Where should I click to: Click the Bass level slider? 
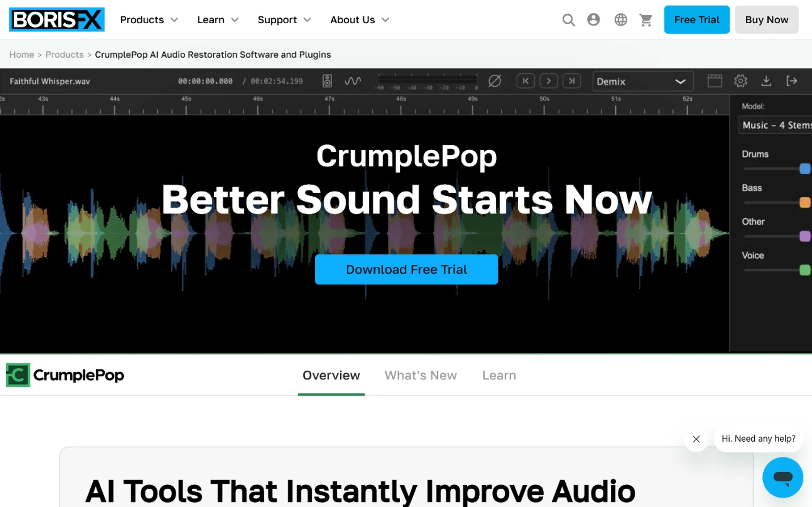coord(778,203)
